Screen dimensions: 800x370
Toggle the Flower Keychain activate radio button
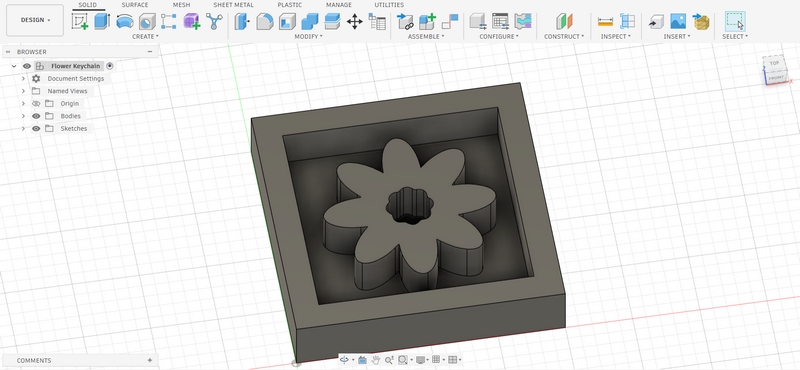[110, 66]
